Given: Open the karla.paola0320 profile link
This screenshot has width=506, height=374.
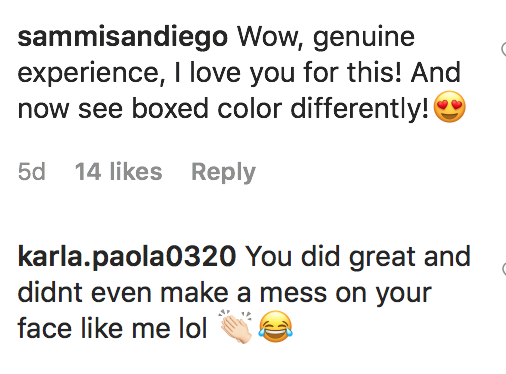Looking at the screenshot, I should tap(127, 257).
